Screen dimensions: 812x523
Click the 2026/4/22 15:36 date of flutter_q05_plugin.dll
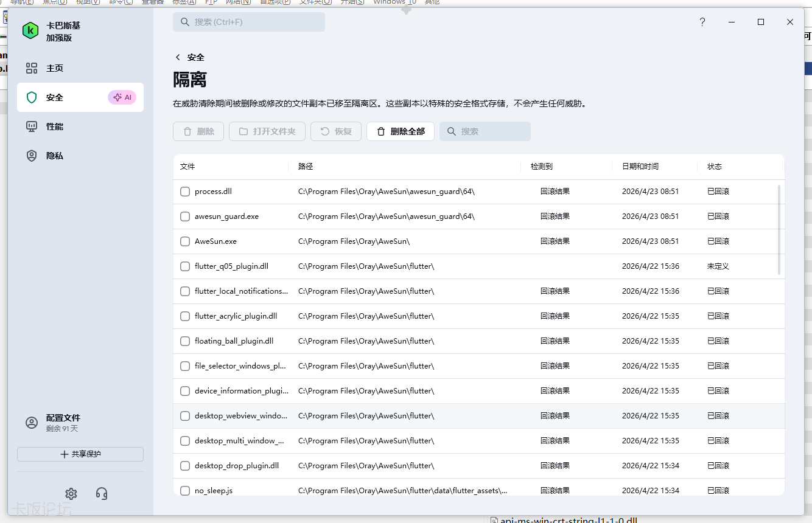651,266
